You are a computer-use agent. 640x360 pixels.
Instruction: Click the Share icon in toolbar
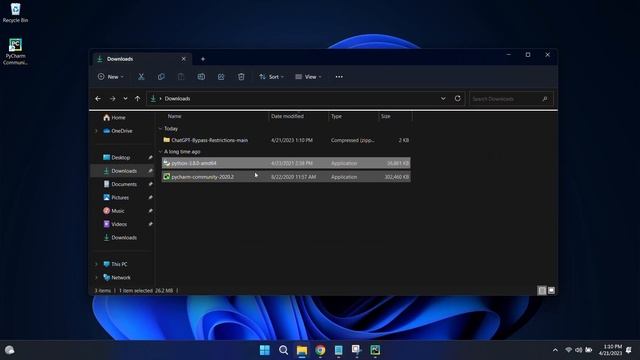(221, 77)
